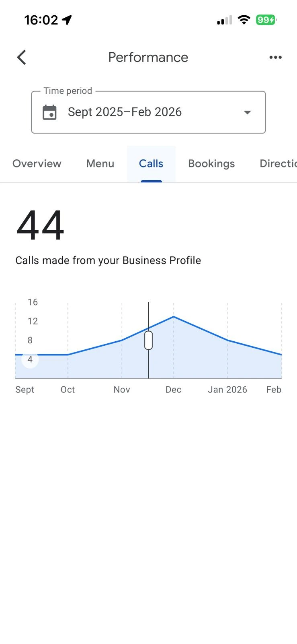Tap the back arrow to leave Performance

click(x=22, y=57)
